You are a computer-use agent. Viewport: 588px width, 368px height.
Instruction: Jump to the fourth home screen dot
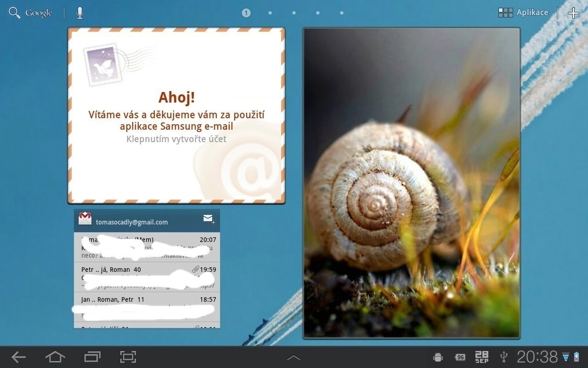(x=318, y=13)
